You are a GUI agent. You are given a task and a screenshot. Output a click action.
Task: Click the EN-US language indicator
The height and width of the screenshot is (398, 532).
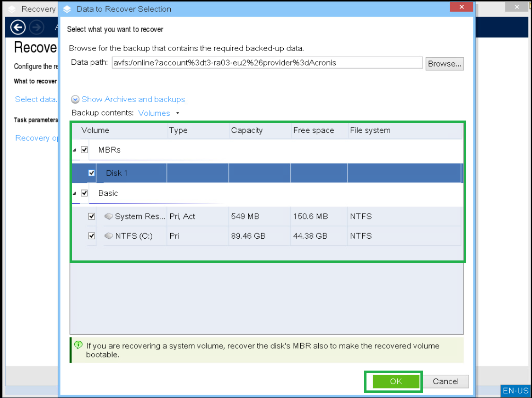pos(515,391)
